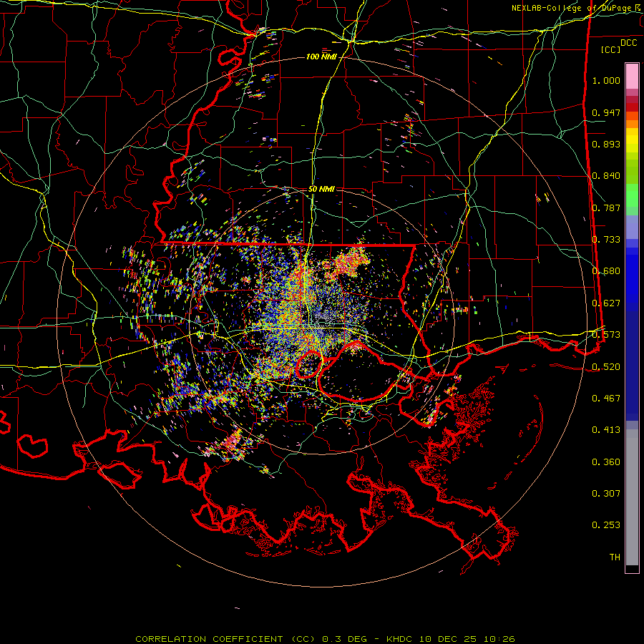
Task: Click the 100 NMI range ring label
Action: [x=321, y=57]
